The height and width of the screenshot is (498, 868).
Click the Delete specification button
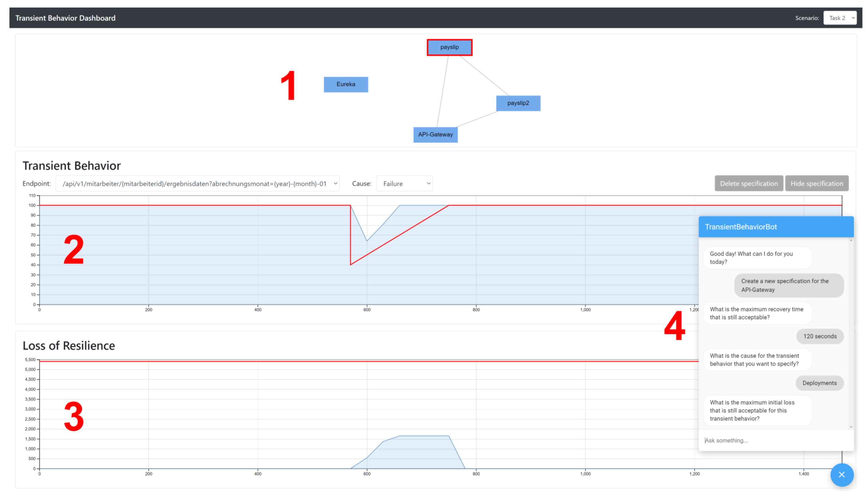[x=748, y=184]
